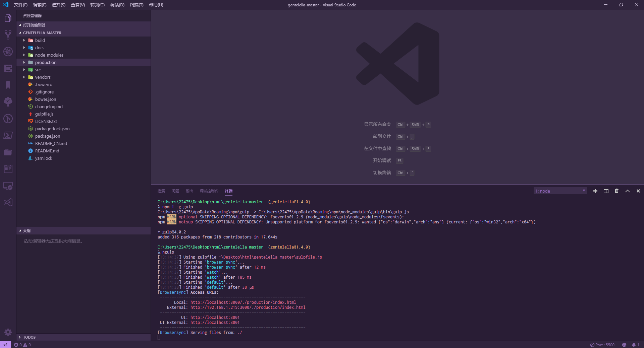Open the Bookmarks view icon
This screenshot has width=644, height=348.
8,85
